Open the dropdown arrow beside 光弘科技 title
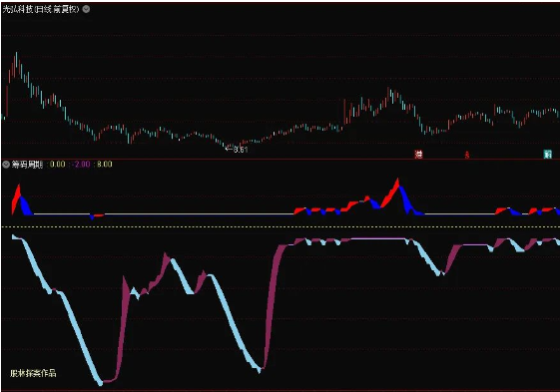This screenshot has height=392, width=560. tap(87, 9)
